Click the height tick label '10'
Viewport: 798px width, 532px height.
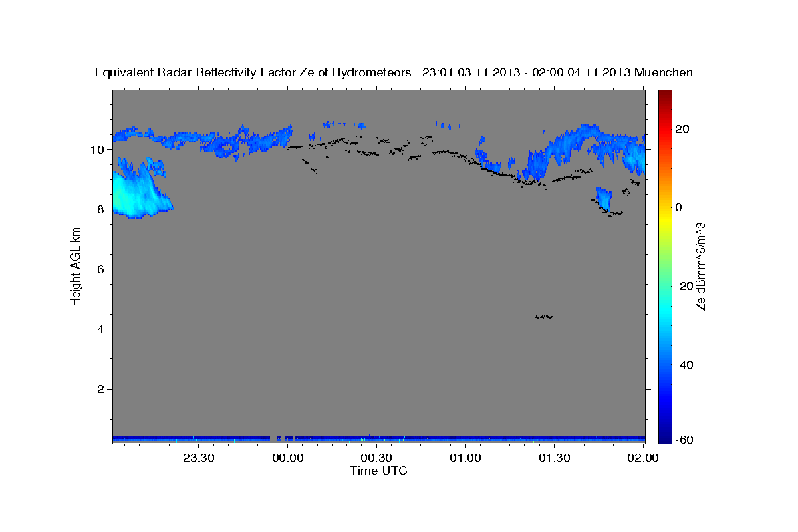pos(96,149)
